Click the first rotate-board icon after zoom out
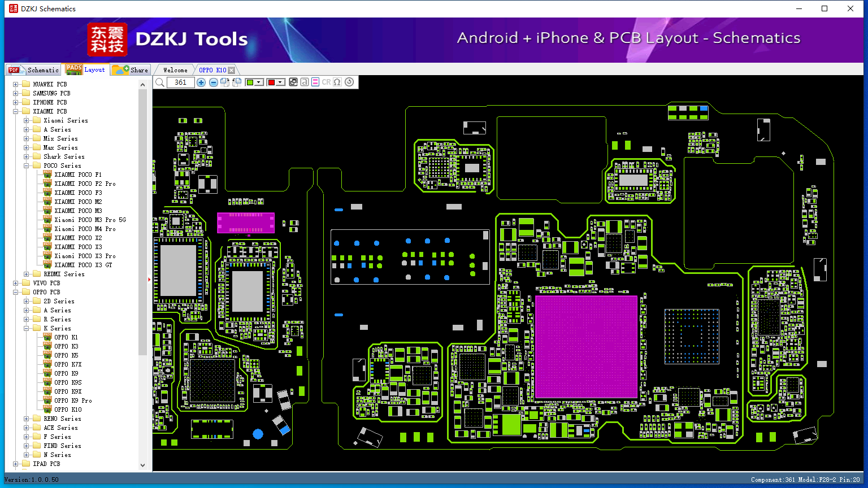Viewport: 868px width, 488px height. tap(225, 82)
